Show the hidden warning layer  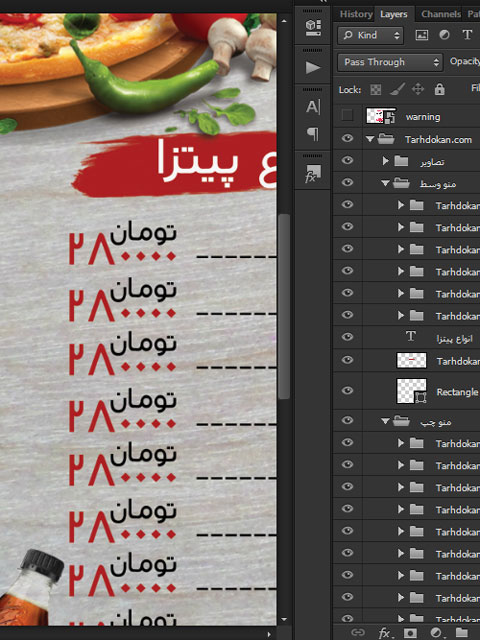coord(347,116)
